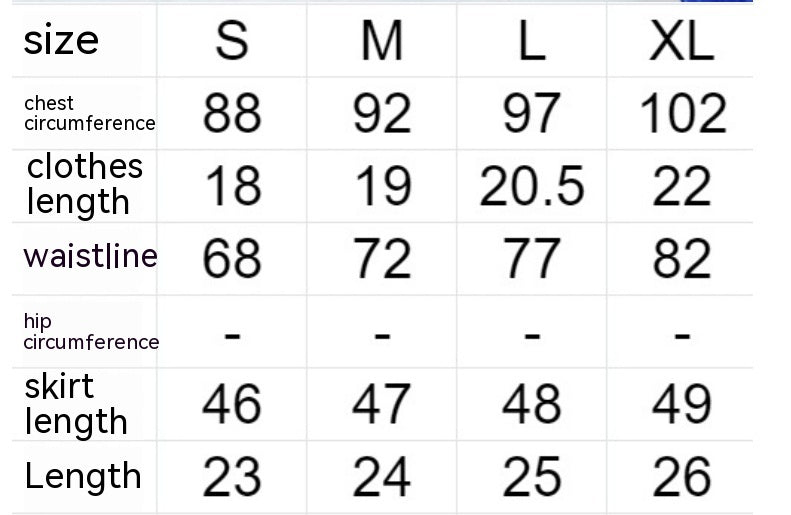Select the clothes length value 20.5
Image resolution: width=791 pixels, height=515 pixels.
coord(531,187)
